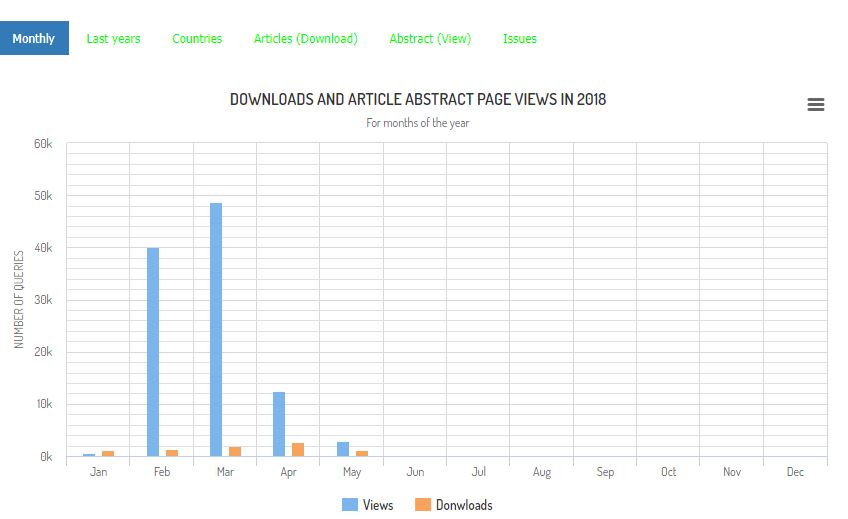Click the March Views bar
Image resolution: width=848 pixels, height=519 pixels.
[x=216, y=330]
